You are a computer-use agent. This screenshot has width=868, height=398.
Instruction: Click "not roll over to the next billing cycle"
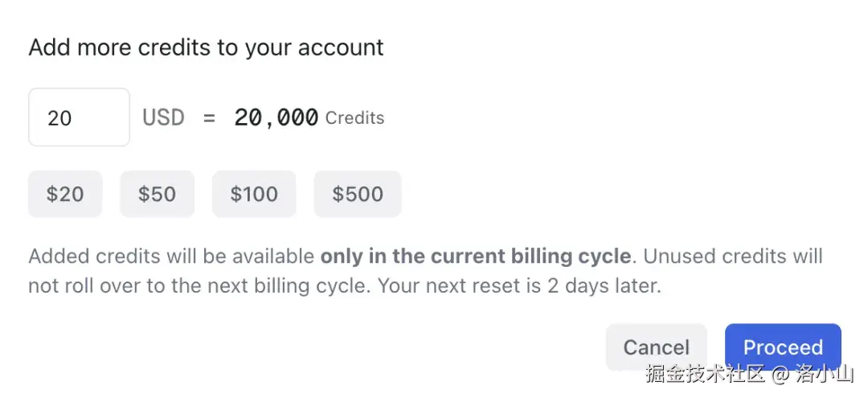click(199, 285)
